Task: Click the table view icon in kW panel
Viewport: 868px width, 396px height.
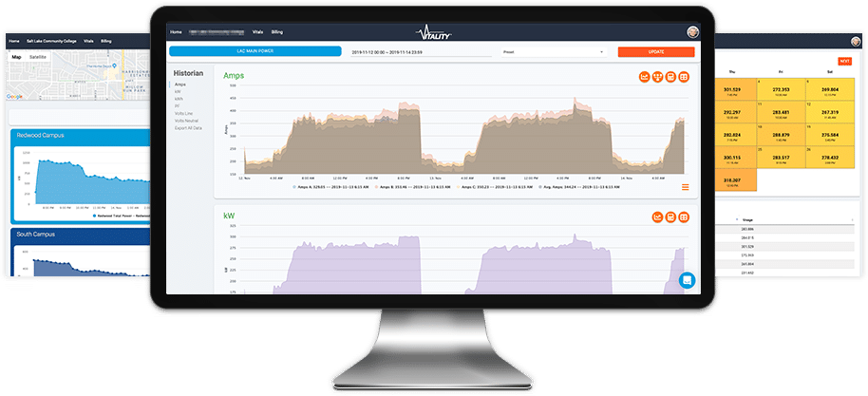Action: (684, 217)
